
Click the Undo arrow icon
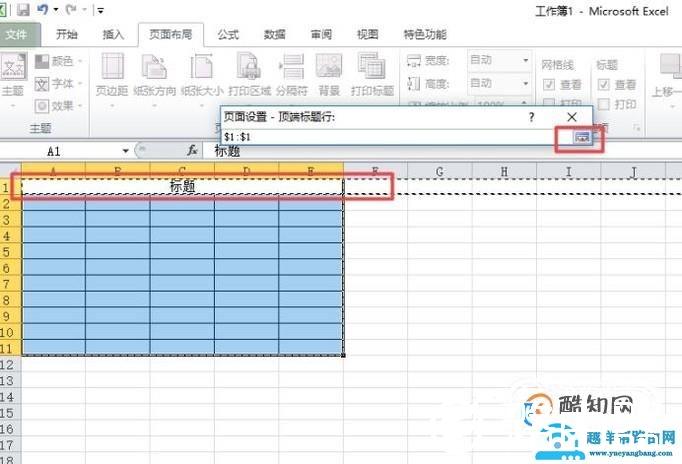tap(43, 9)
